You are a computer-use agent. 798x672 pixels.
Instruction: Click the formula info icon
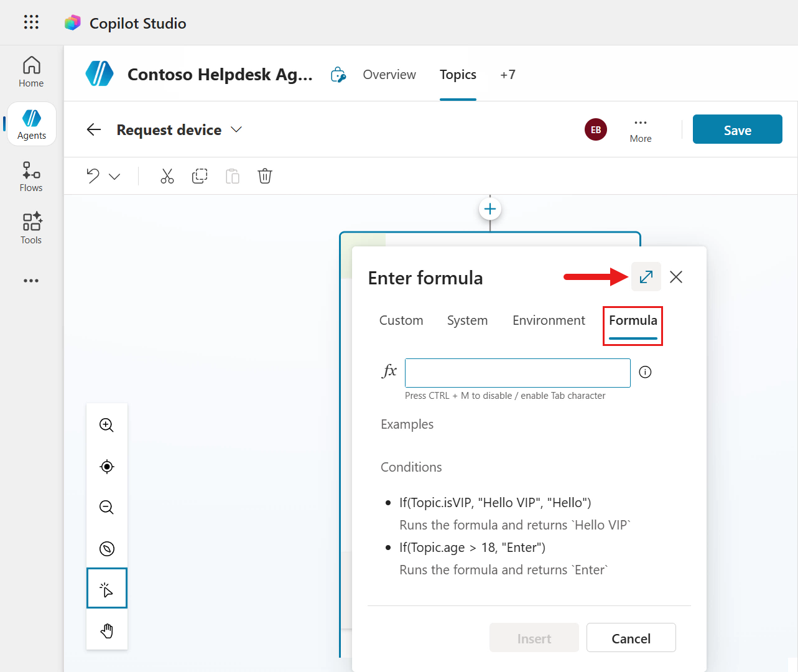pyautogui.click(x=645, y=372)
